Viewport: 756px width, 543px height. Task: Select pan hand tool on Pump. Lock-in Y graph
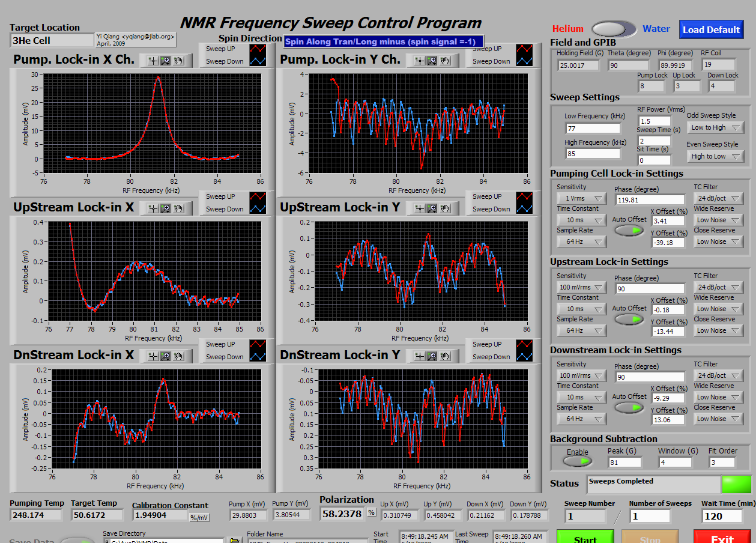[445, 61]
